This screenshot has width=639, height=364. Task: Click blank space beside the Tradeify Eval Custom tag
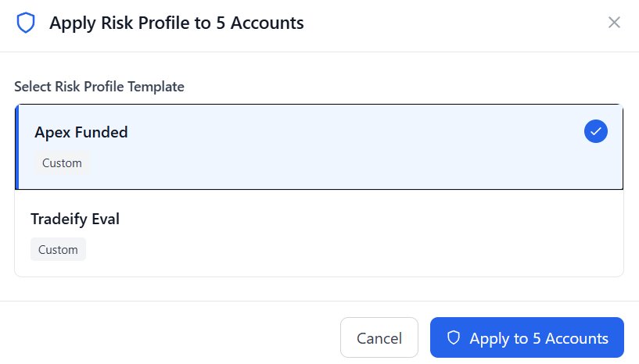point(313,250)
